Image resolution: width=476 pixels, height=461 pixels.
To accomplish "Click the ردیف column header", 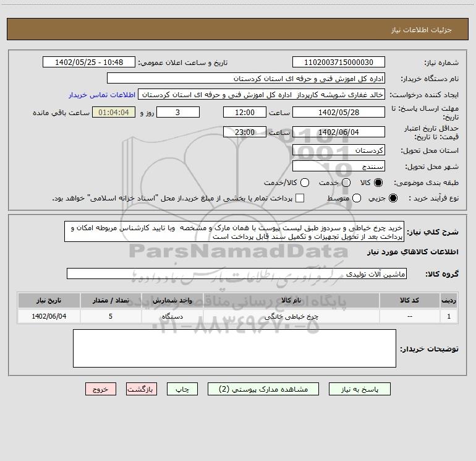I will pyautogui.click(x=449, y=300).
